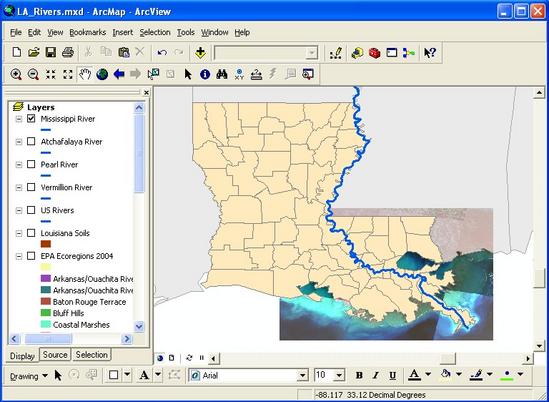
Task: Go back to previous extent arrow
Action: point(119,74)
